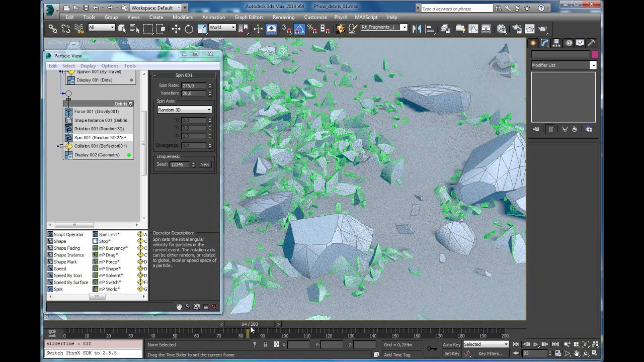644x362 pixels.
Task: Open the Display command panel tab
Action: click(x=580, y=43)
